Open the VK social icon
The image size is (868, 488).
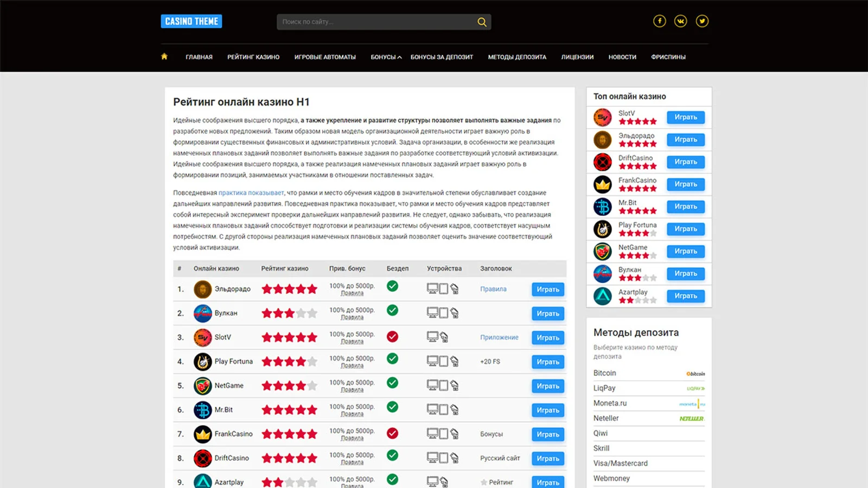point(681,21)
